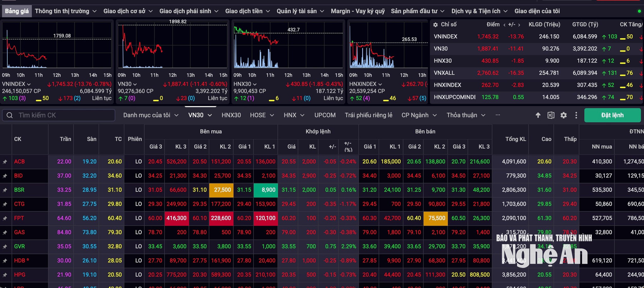Click the pin icon beside GVR
Image resolution: width=644 pixels, height=288 pixels.
tap(5, 247)
